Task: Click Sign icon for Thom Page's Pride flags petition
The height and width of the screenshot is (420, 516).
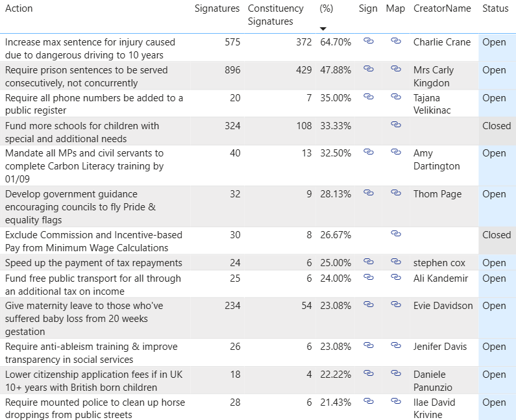Action: pos(368,193)
